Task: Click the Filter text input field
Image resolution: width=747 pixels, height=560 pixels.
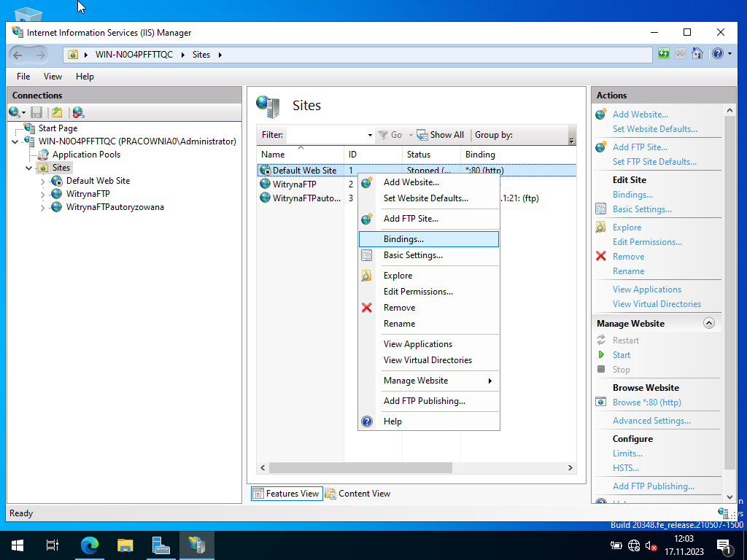Action: pyautogui.click(x=326, y=135)
